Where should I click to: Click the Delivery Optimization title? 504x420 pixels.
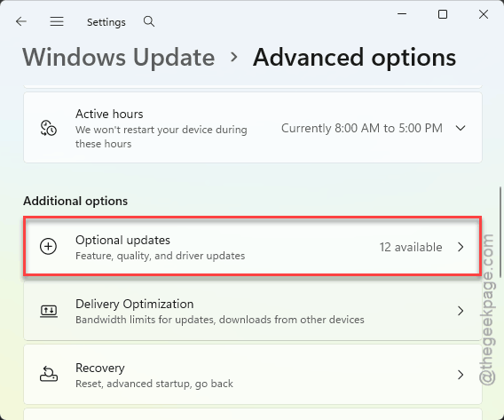[x=134, y=304]
